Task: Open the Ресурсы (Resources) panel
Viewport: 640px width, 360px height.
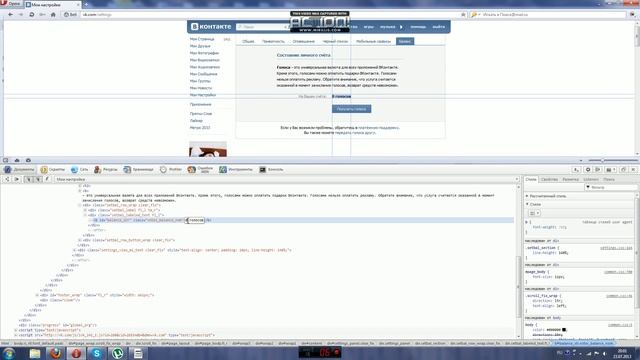Action: [105, 169]
